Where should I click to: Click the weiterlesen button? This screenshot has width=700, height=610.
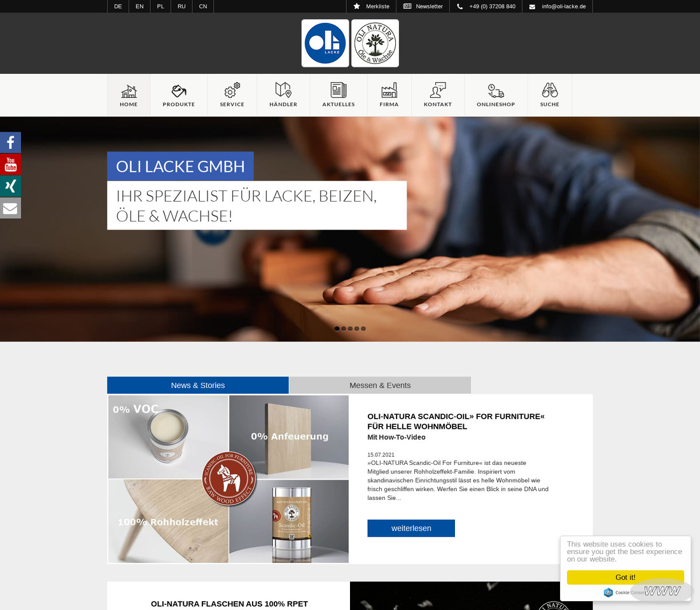coord(411,528)
